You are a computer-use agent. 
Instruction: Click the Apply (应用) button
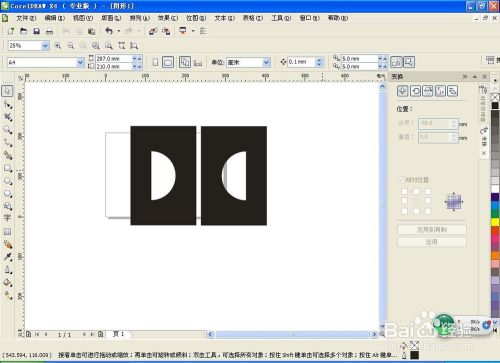(x=432, y=242)
